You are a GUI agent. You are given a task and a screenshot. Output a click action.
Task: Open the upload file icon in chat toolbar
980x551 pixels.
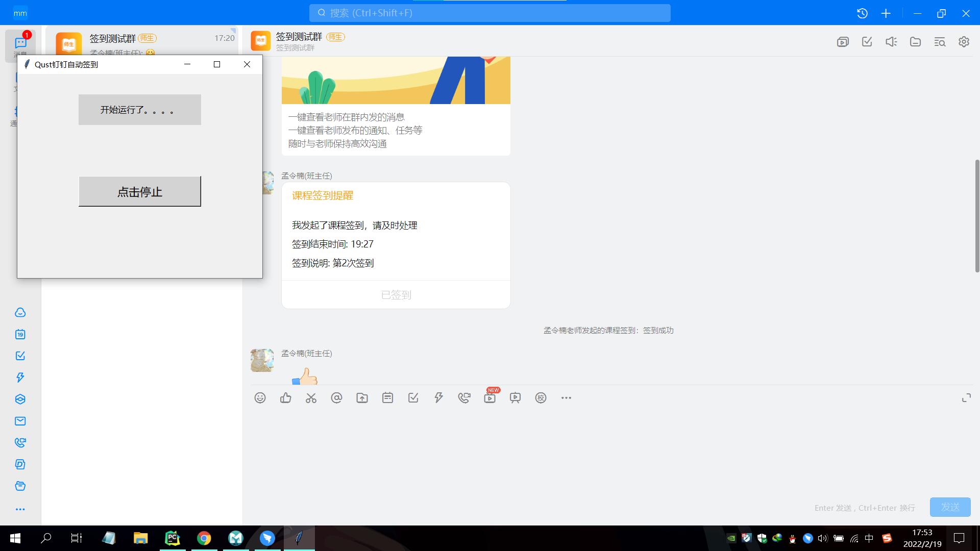coord(362,398)
